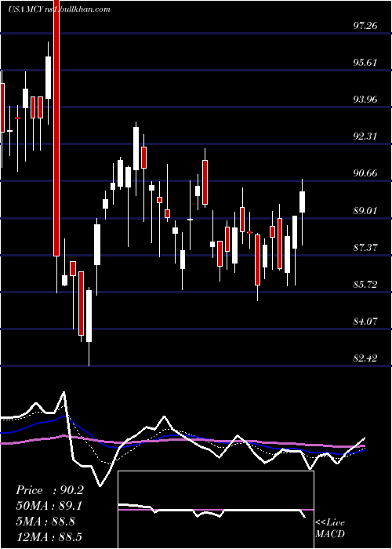Click the 90.66 price axis label
The image size is (392, 549).
tap(365, 173)
